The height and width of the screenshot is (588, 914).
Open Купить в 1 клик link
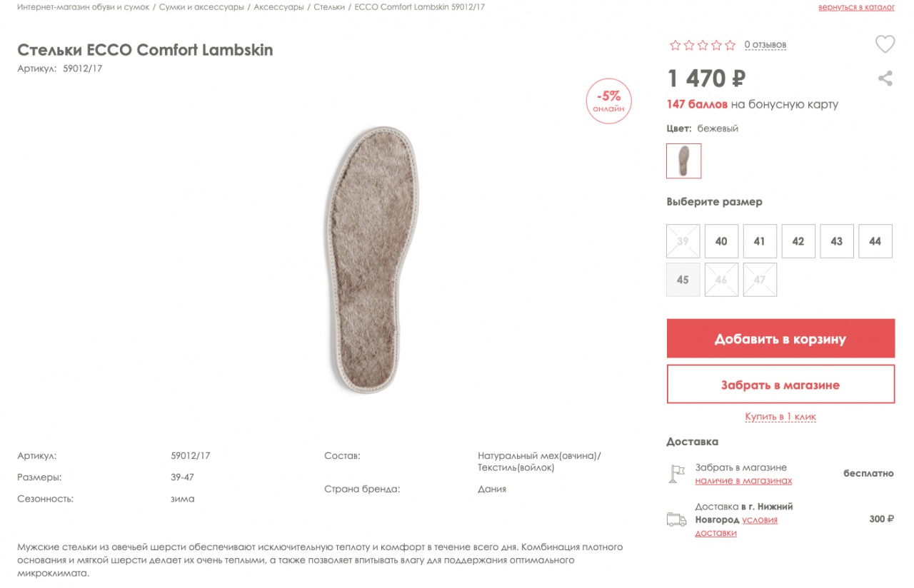tap(780, 417)
